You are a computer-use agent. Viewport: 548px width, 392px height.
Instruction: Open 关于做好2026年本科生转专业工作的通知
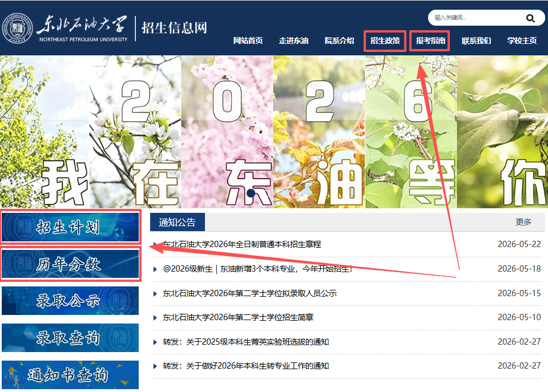click(245, 366)
